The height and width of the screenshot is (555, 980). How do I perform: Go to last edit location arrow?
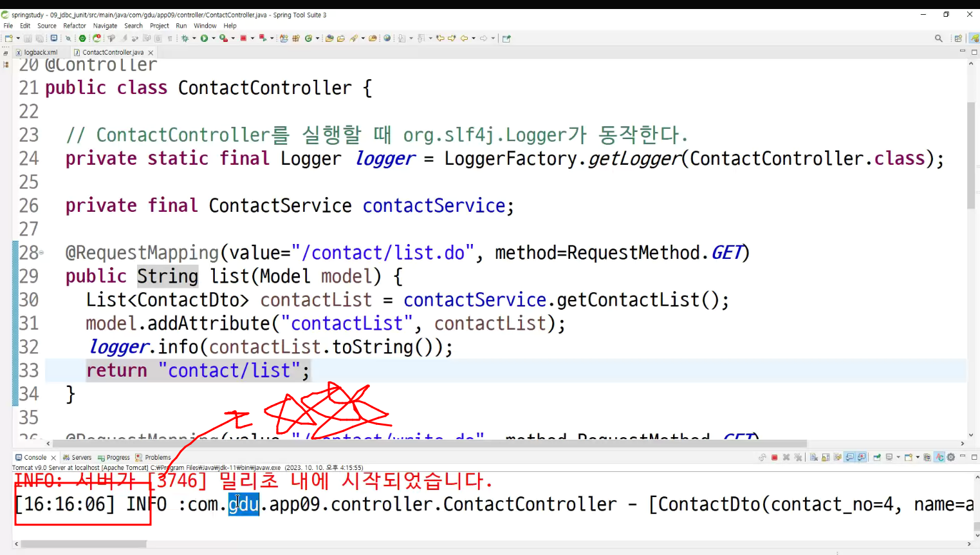(x=439, y=38)
